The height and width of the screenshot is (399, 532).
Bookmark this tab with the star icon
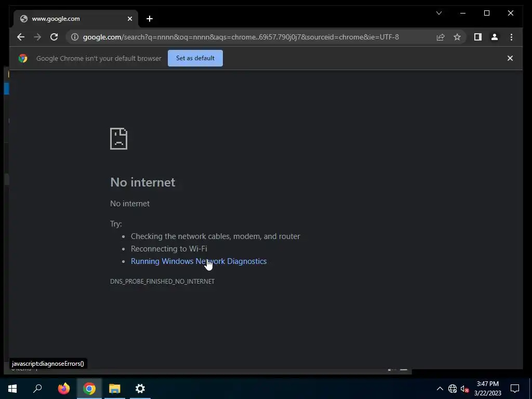[457, 37]
